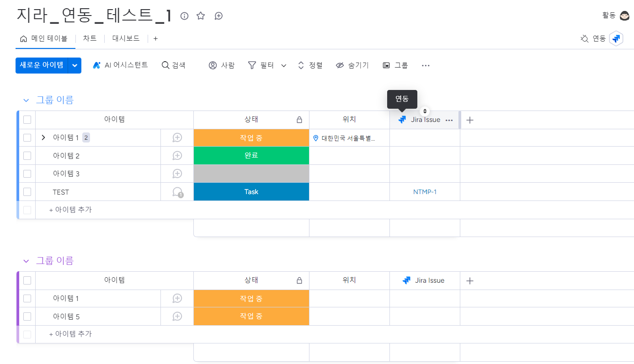634x364 pixels.
Task: Open 정렬 sort options
Action: coord(310,65)
